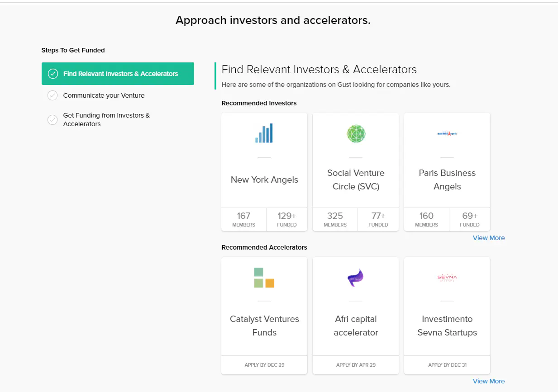Viewport: 558px width, 392px height.
Task: Click the 167 MEMBERS stat on New York Angels
Action: coord(243,219)
